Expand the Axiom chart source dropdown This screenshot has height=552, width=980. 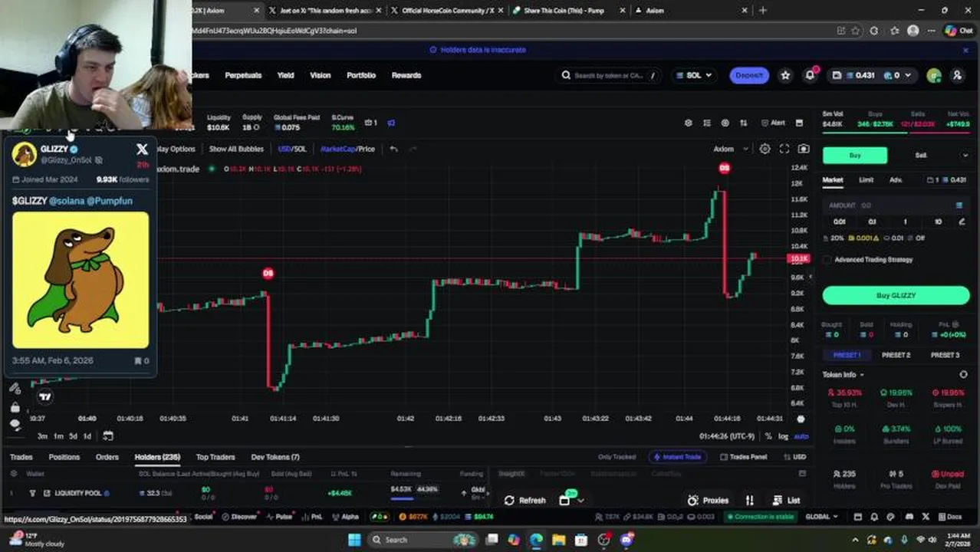pos(729,149)
